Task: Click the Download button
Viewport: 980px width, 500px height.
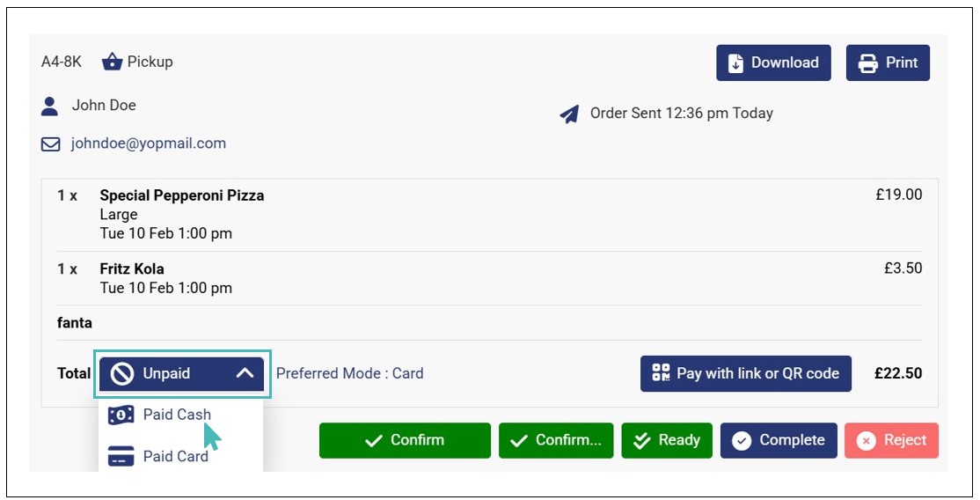Action: click(773, 62)
